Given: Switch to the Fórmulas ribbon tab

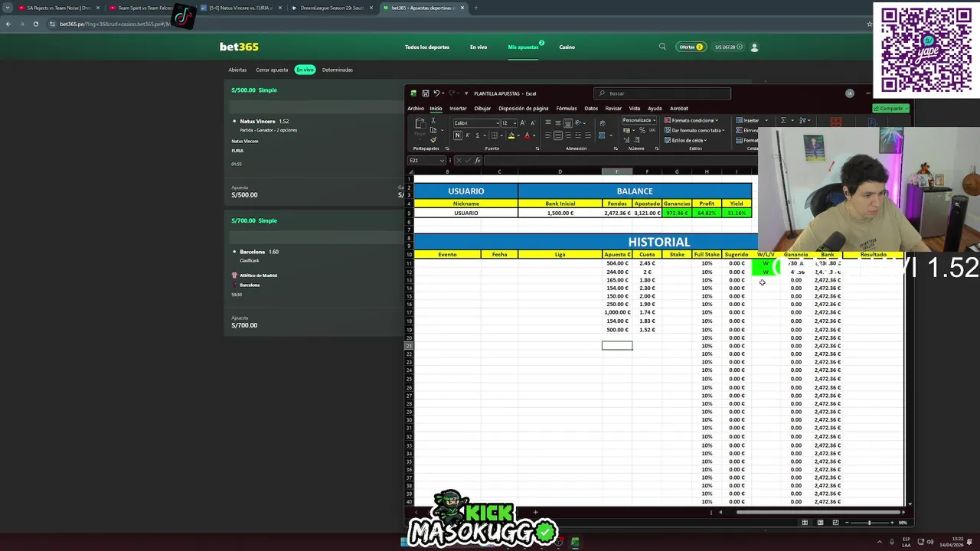Looking at the screenshot, I should [567, 109].
